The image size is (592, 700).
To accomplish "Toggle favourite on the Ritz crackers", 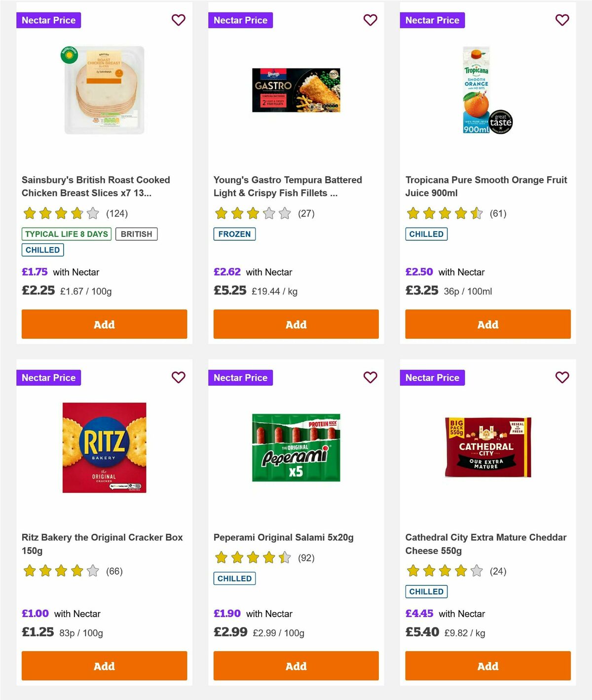I will [x=178, y=377].
